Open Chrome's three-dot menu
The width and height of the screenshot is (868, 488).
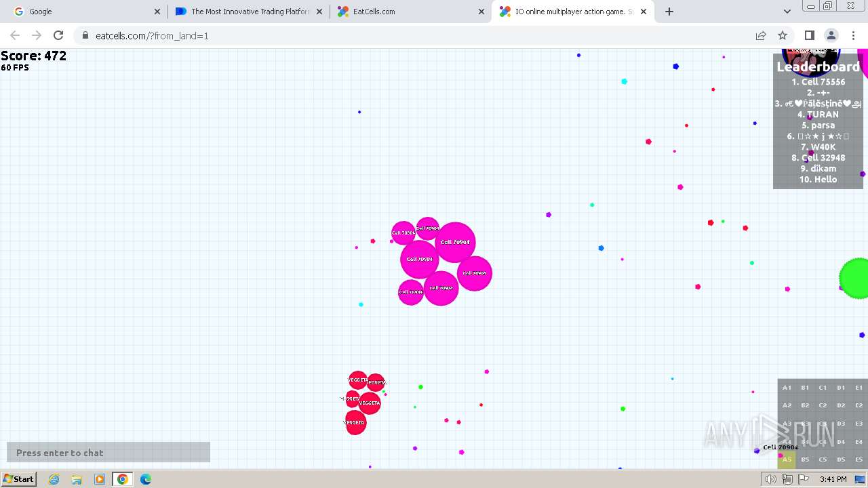tap(853, 35)
